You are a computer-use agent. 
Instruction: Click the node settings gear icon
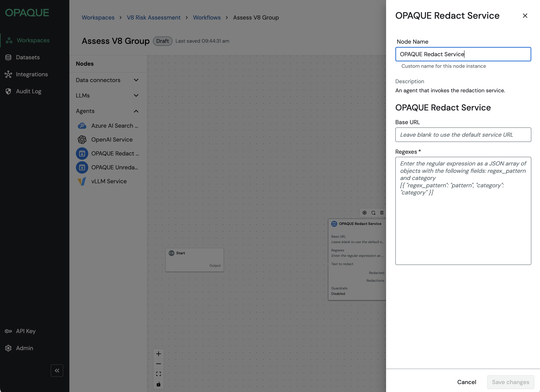[x=364, y=213]
